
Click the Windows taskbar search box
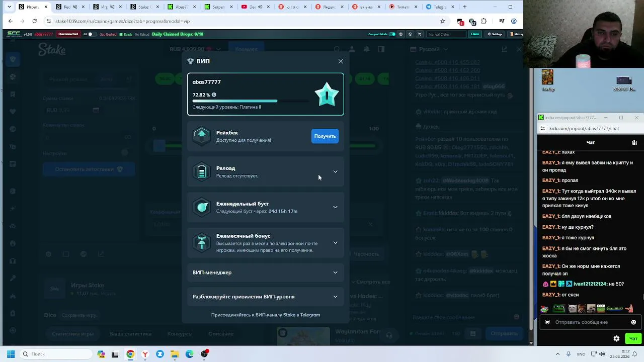[56, 354]
